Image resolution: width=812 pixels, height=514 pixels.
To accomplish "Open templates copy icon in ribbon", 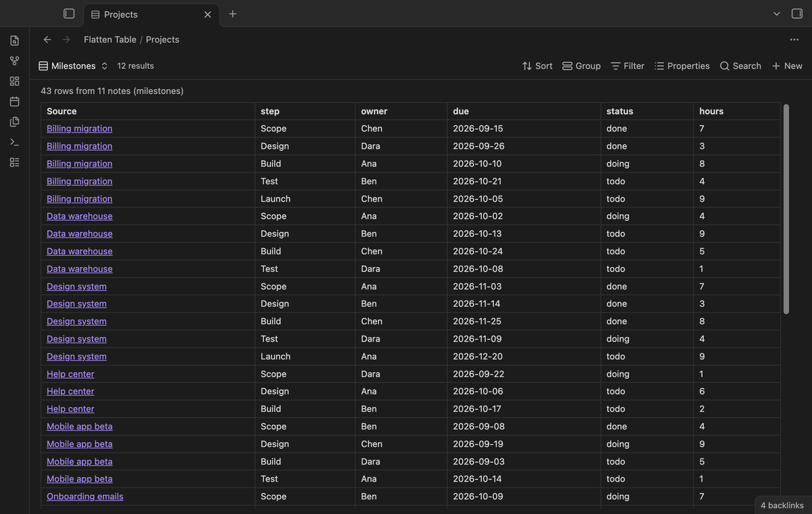I will pos(15,122).
